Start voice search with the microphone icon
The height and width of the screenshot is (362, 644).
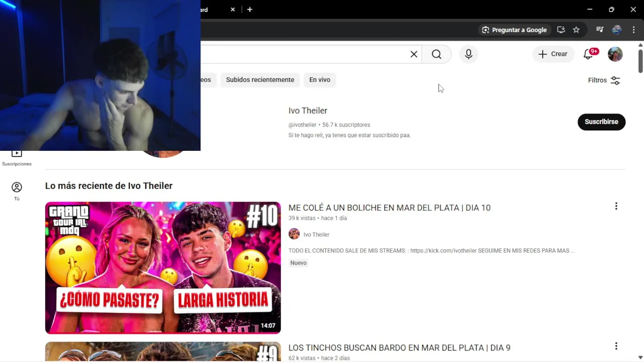click(x=468, y=54)
